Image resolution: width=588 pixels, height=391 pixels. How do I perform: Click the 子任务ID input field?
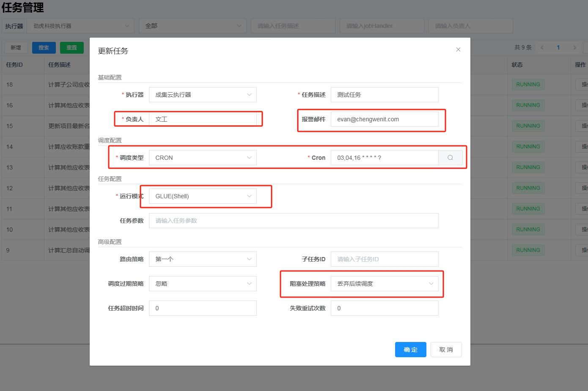pos(384,259)
